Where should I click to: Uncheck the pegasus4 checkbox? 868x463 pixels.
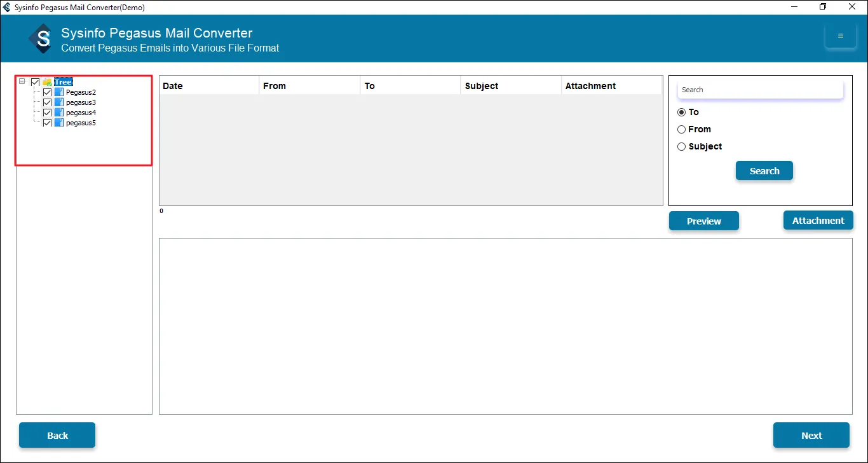point(47,113)
